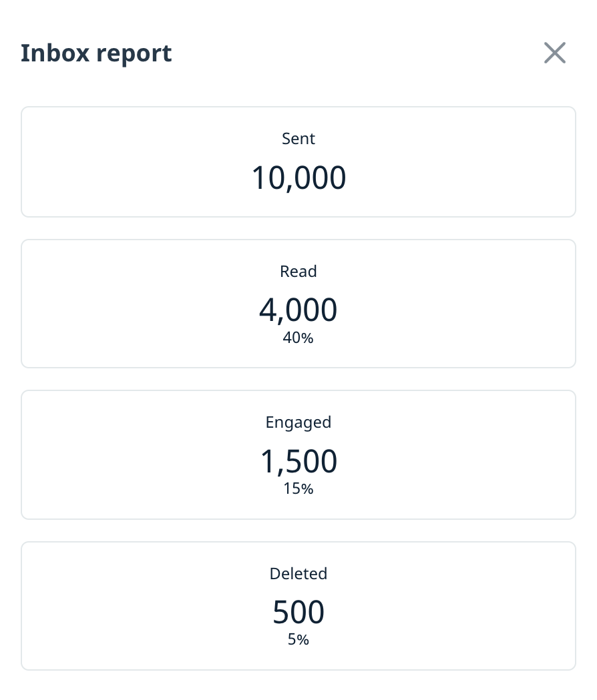Click the 5% deleted rate

[298, 639]
